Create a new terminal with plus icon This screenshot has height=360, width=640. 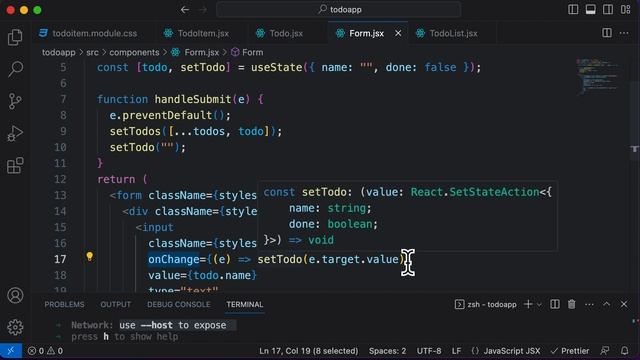(528, 304)
